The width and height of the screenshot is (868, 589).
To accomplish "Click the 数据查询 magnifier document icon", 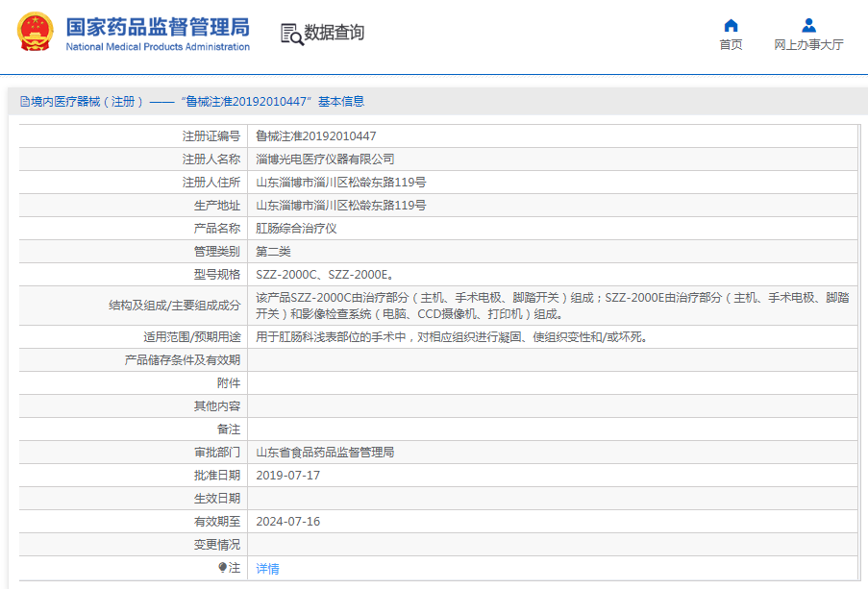I will point(291,34).
